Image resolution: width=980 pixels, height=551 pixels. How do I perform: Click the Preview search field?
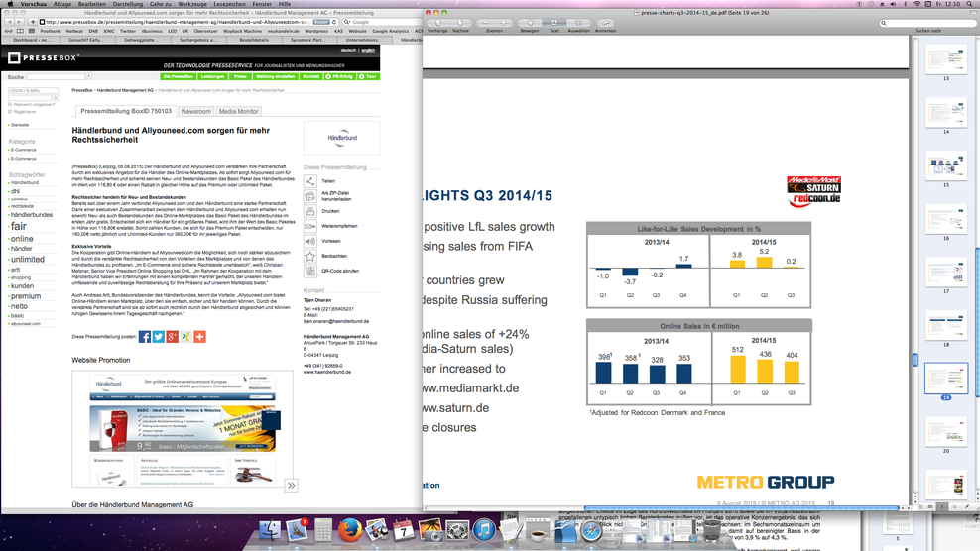pos(927,23)
